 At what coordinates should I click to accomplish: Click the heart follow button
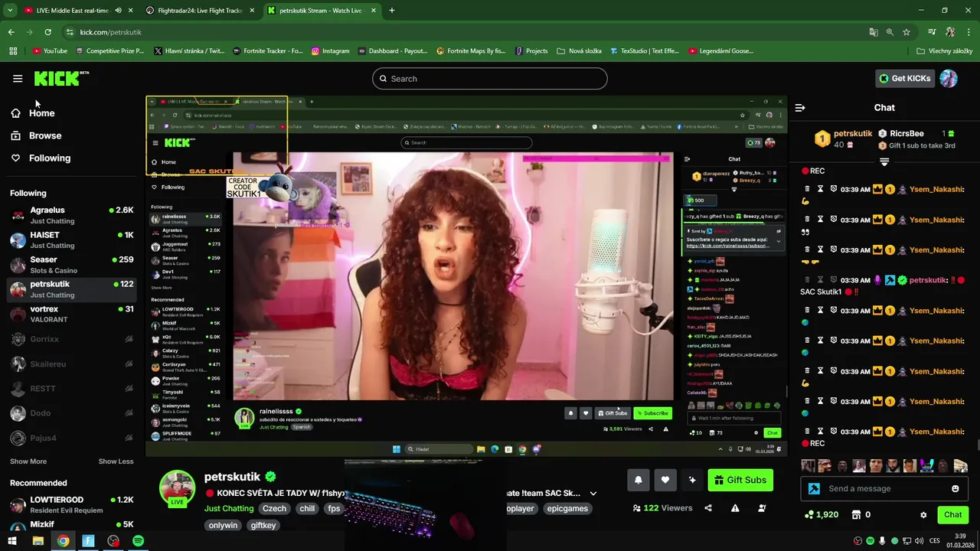tap(665, 480)
